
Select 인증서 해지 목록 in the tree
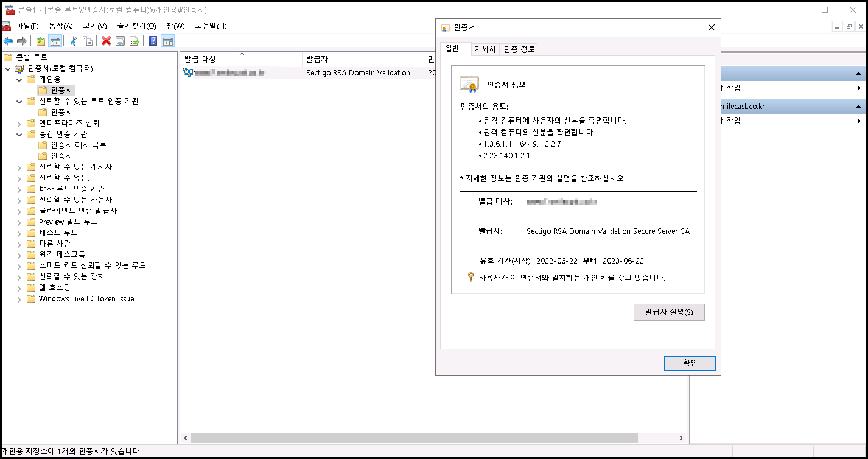pyautogui.click(x=79, y=145)
